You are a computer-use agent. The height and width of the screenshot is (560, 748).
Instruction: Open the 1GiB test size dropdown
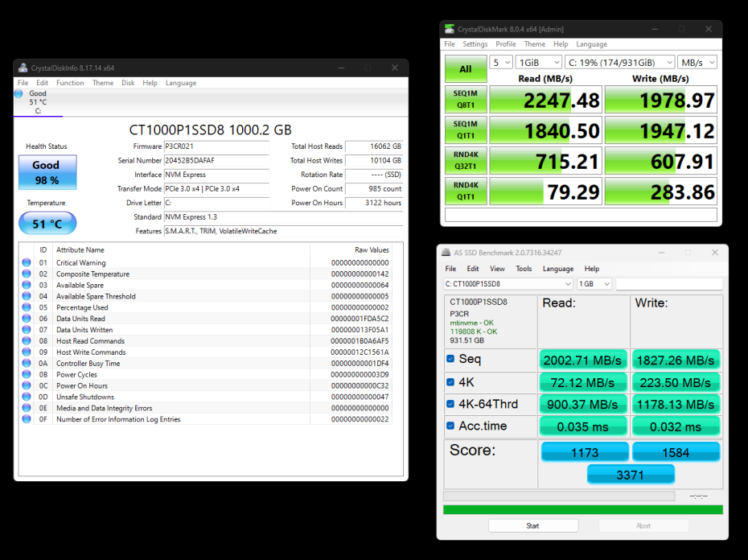click(538, 62)
